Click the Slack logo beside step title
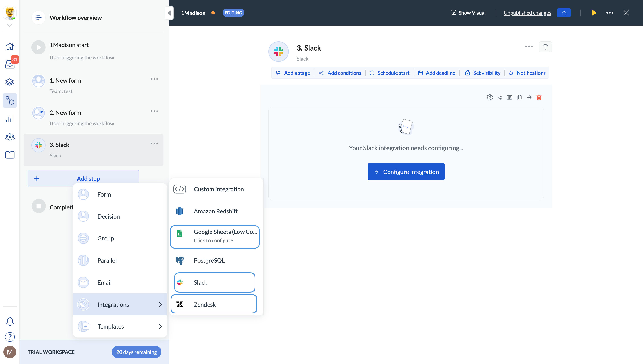Viewport: 643px width, 364px height. click(x=278, y=52)
